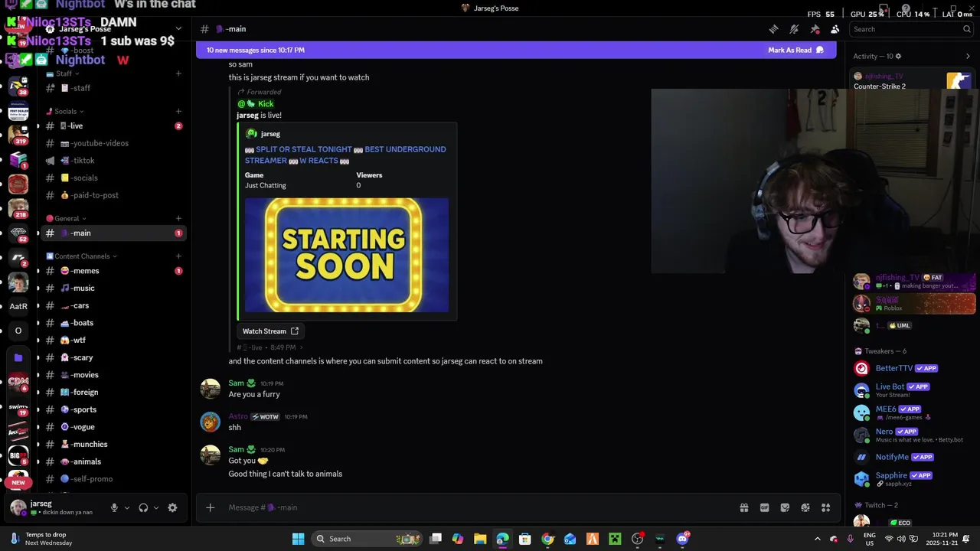Open the -munchies channel
The width and height of the screenshot is (980, 551).
click(x=113, y=444)
